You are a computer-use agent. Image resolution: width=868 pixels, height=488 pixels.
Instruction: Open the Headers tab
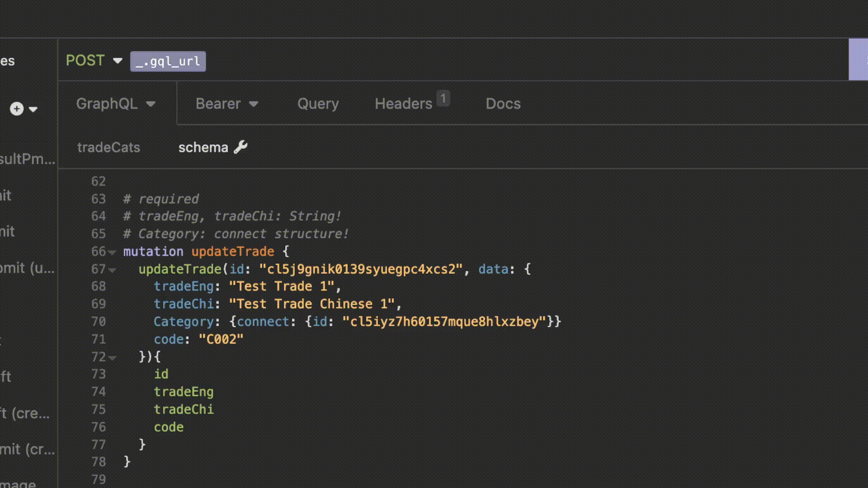(x=404, y=103)
